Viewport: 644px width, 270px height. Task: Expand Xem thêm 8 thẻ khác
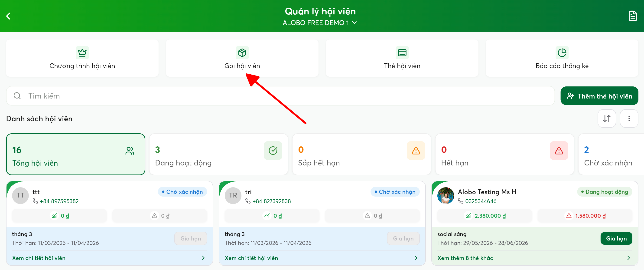(x=465, y=258)
